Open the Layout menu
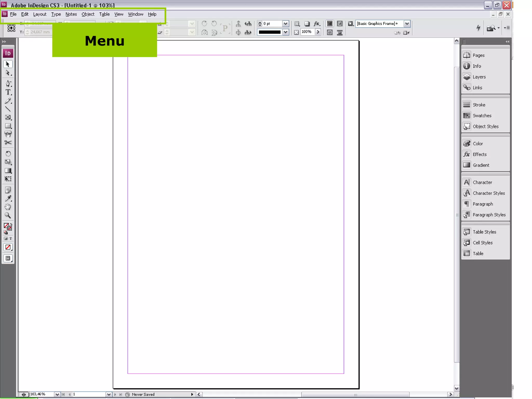 tap(40, 14)
